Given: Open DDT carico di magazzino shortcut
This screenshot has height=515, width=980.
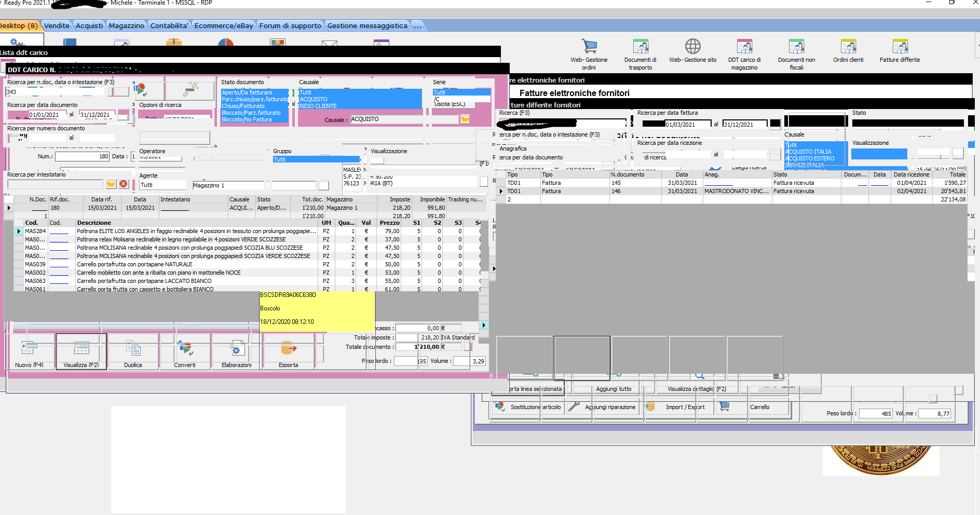Looking at the screenshot, I should click(x=744, y=53).
